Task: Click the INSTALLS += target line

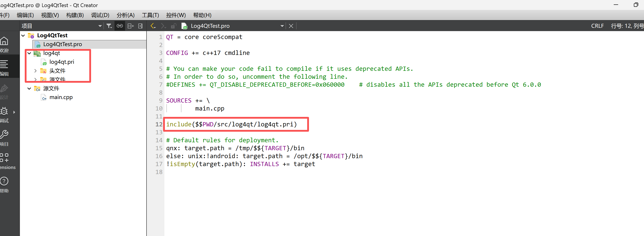Action: coord(240,164)
